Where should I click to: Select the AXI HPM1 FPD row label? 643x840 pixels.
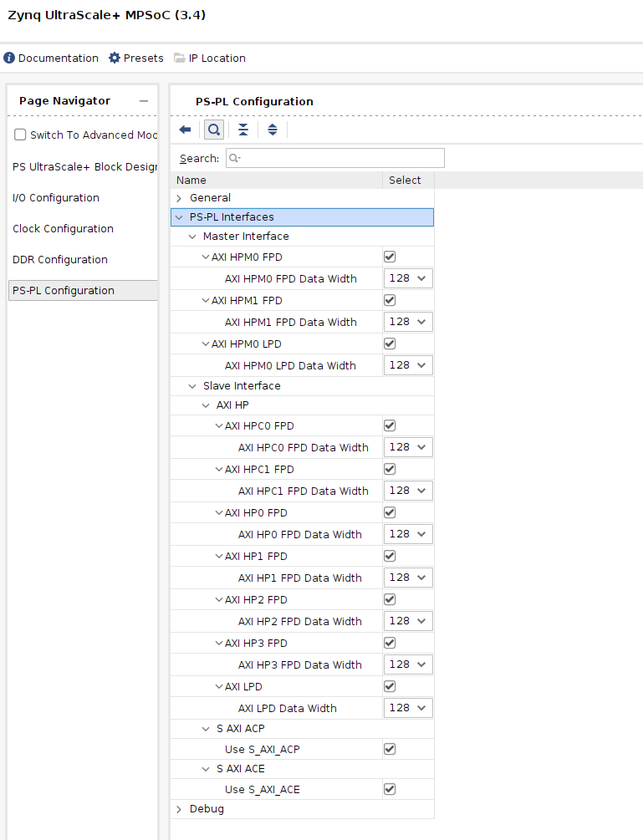coord(247,301)
